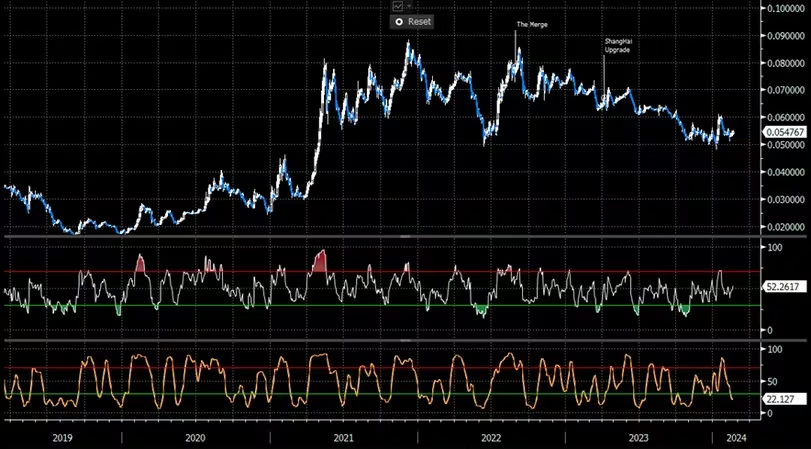This screenshot has height=449, width=811.
Task: Click the 22.127 oscillator value tag
Action: tap(780, 397)
